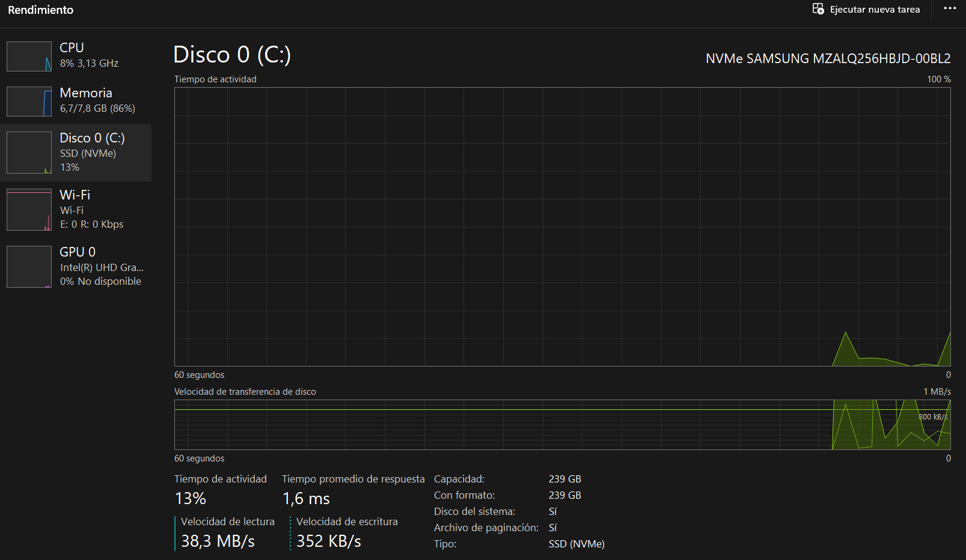966x560 pixels.
Task: Click the 38,3 MB/s read speed value
Action: pos(218,541)
